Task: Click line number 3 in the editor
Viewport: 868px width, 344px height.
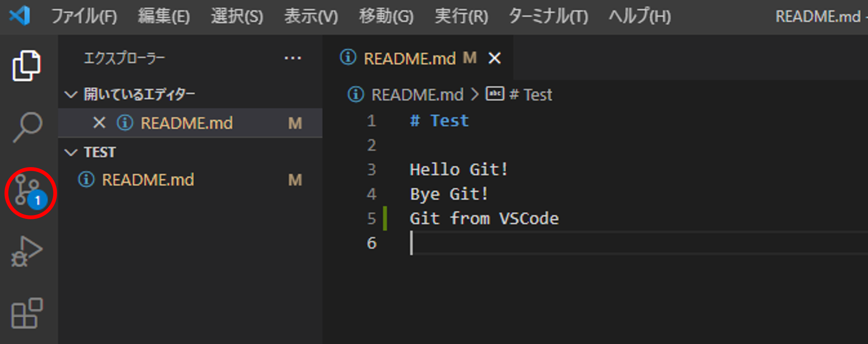Action: (371, 170)
